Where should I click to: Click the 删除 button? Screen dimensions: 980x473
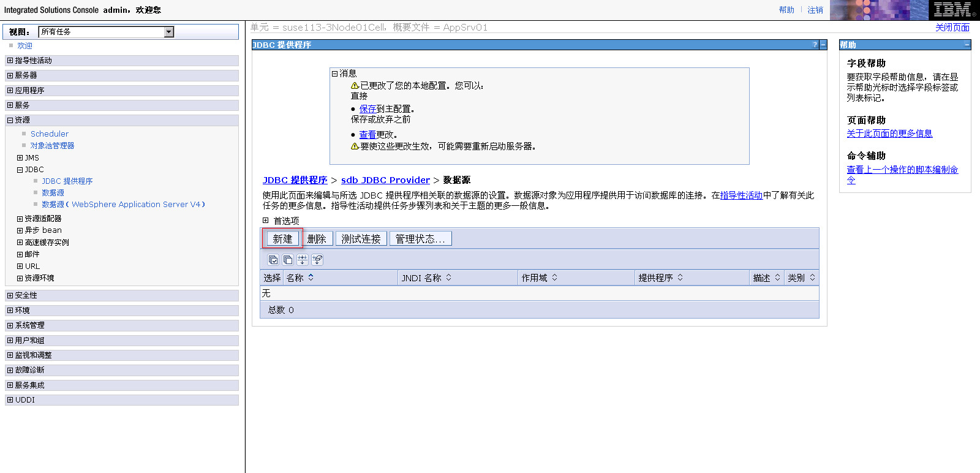point(317,239)
